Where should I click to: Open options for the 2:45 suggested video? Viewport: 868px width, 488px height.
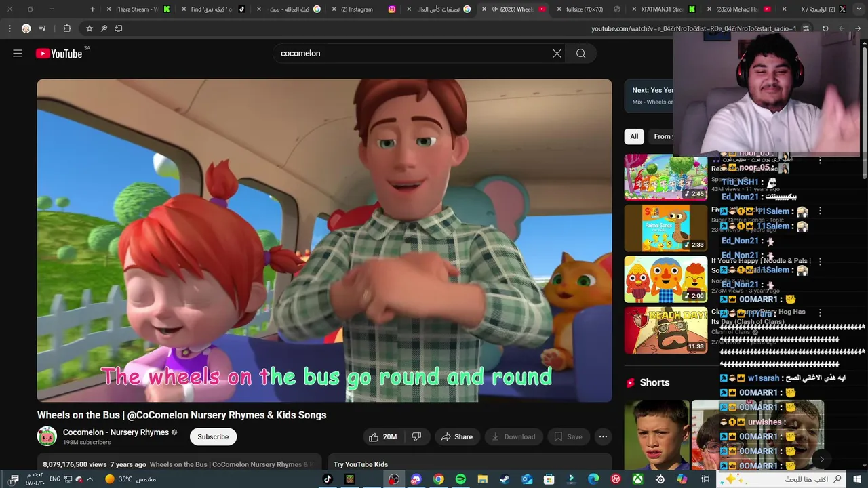click(x=820, y=161)
